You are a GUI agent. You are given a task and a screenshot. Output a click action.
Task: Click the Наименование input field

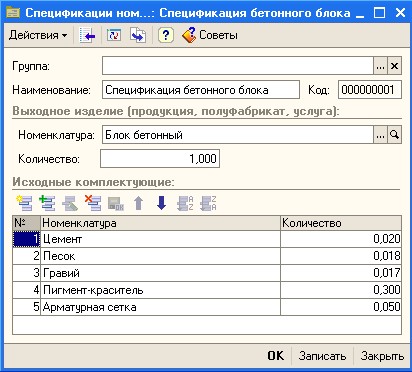click(x=201, y=90)
